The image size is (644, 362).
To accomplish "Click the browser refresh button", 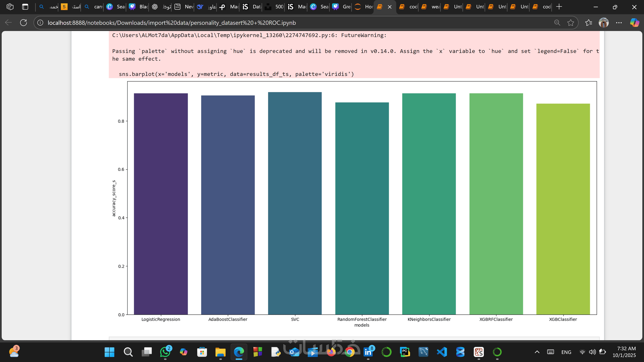I will tap(23, 23).
